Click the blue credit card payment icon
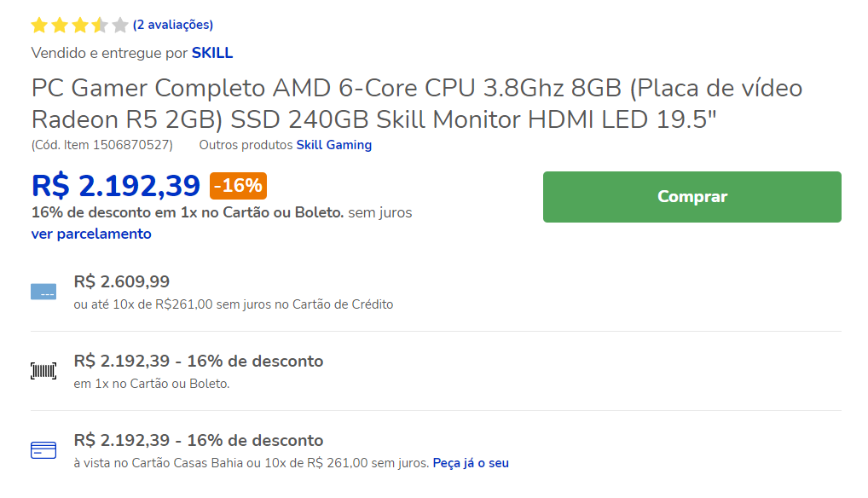This screenshot has width=868, height=498. 43,292
